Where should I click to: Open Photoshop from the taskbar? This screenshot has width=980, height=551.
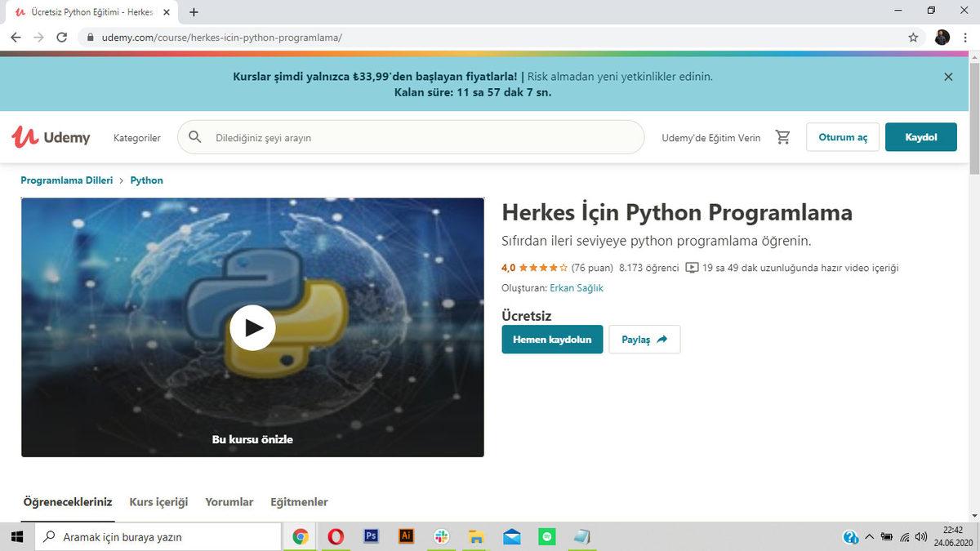[371, 536]
